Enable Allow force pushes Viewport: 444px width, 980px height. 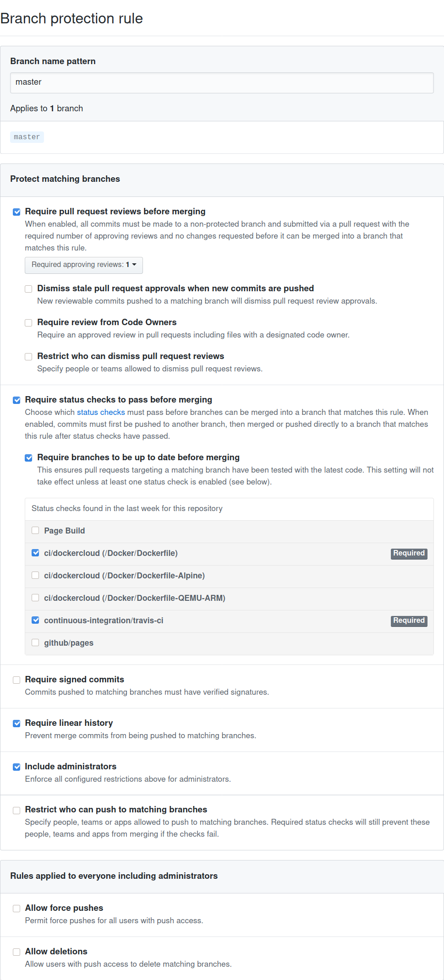tap(16, 909)
